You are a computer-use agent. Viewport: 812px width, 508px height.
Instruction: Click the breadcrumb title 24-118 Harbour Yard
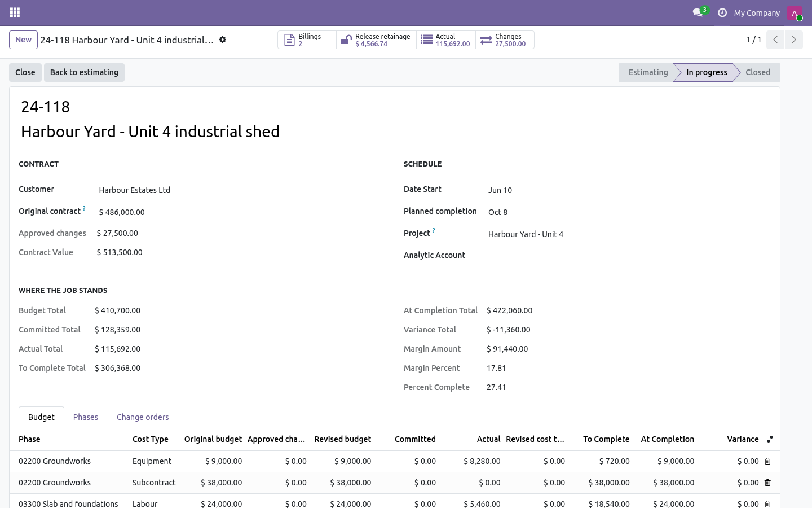point(127,40)
